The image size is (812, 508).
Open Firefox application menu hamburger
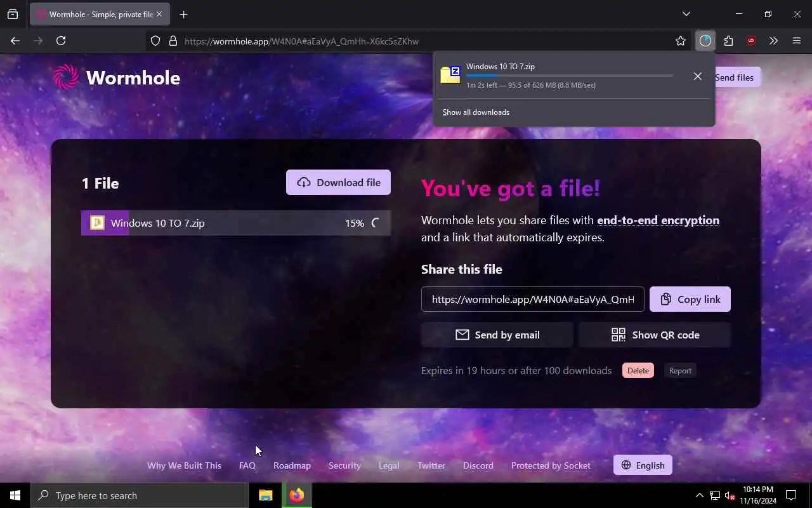tap(797, 41)
